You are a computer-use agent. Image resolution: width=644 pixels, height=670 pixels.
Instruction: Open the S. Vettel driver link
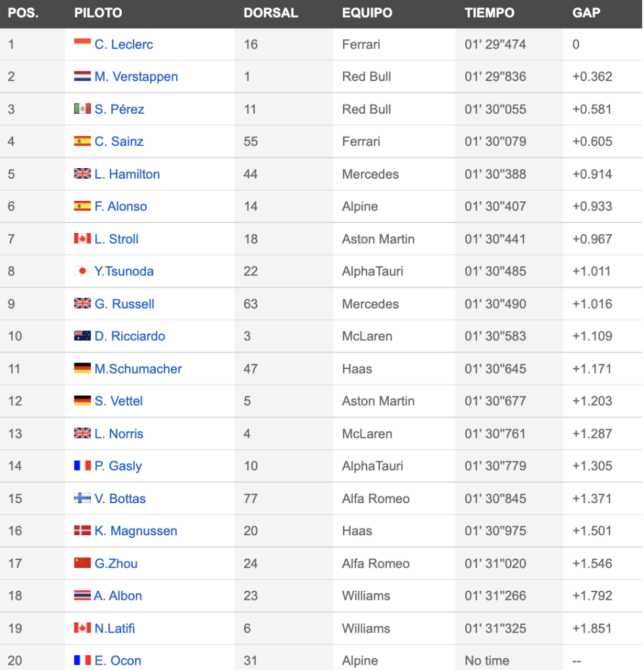[x=118, y=401]
